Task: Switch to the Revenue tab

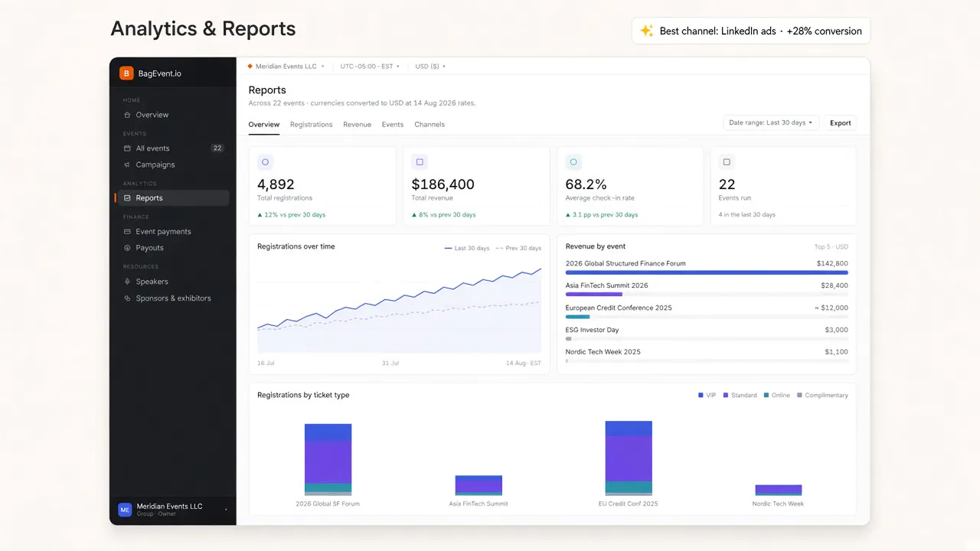Action: click(x=358, y=125)
